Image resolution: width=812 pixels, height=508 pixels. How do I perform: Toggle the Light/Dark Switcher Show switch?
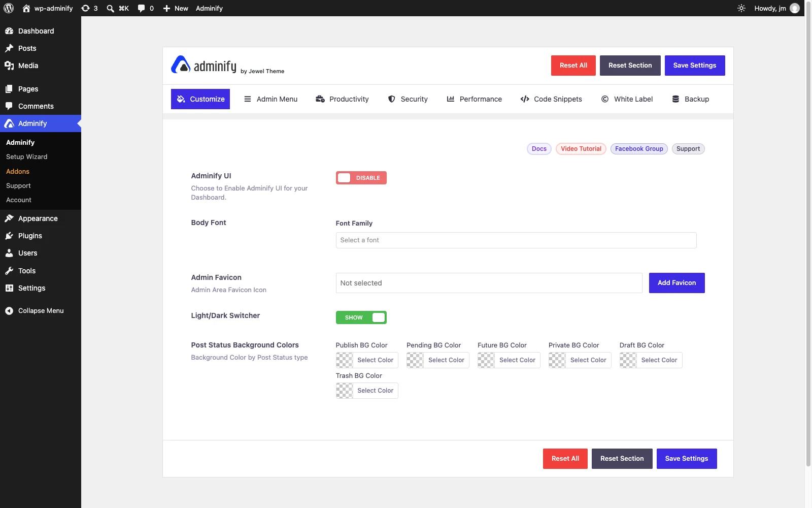[x=361, y=317]
